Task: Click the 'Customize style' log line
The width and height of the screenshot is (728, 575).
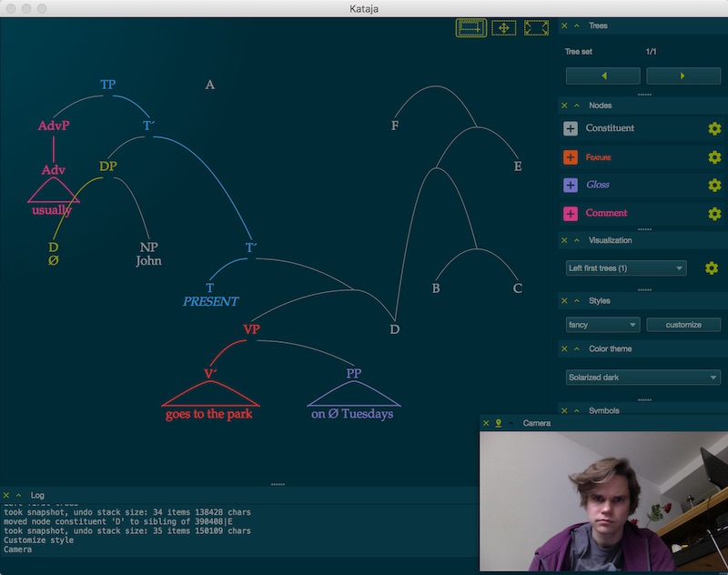Action: pyautogui.click(x=38, y=540)
